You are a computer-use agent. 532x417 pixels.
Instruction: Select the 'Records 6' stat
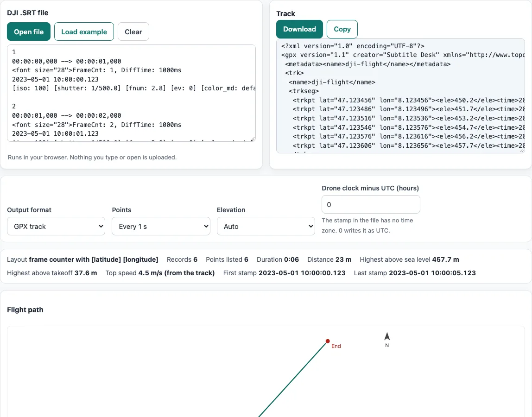tap(182, 259)
